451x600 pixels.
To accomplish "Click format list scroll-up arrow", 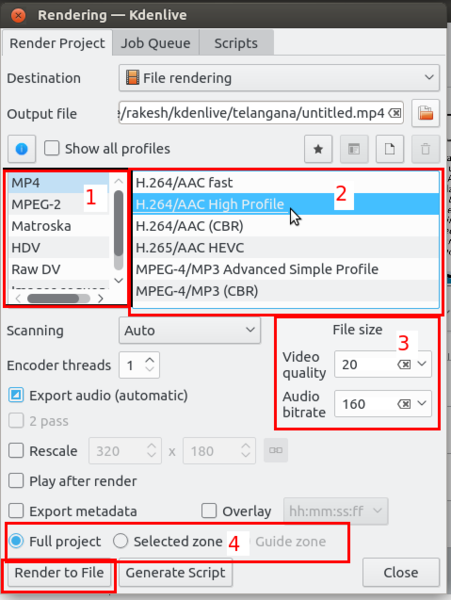I will 119,181.
